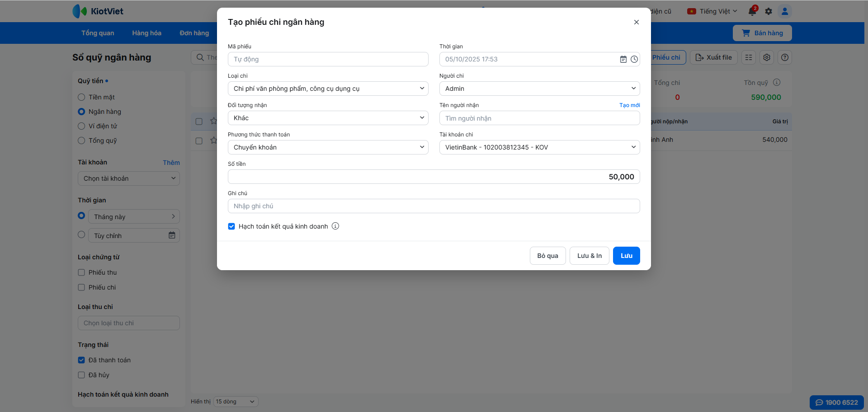The height and width of the screenshot is (412, 868).
Task: Click clock icon in Thời gian field
Action: 634,59
